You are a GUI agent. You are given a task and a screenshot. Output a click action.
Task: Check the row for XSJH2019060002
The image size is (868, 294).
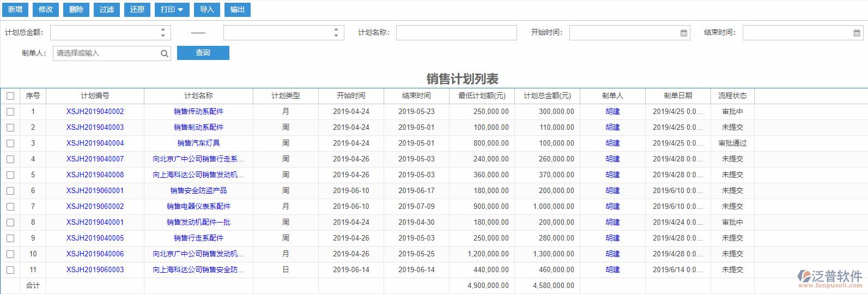(10, 207)
